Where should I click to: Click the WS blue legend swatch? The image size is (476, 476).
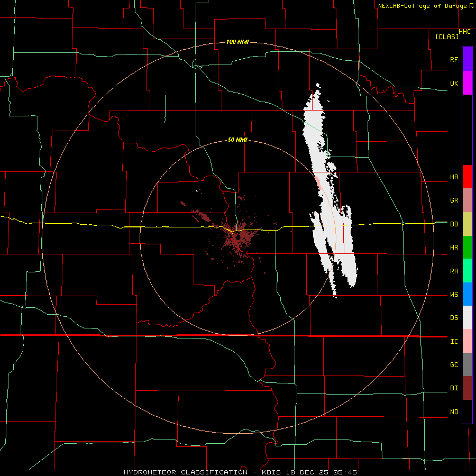(x=467, y=294)
